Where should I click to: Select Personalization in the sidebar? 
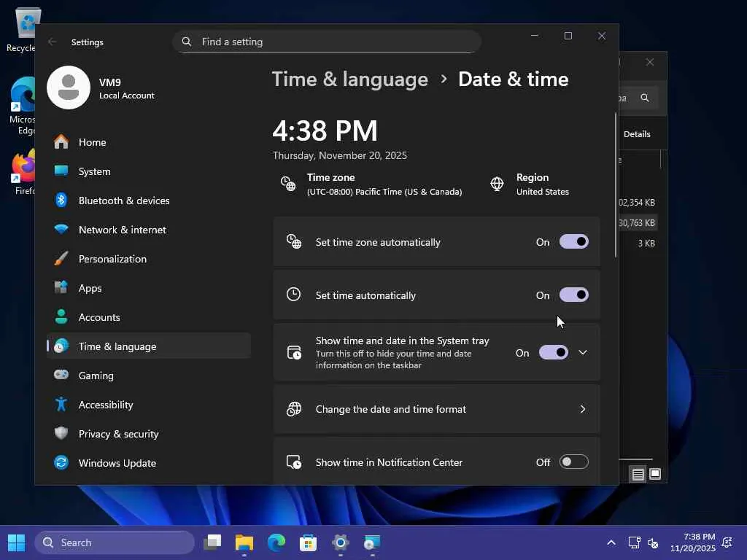149,259
